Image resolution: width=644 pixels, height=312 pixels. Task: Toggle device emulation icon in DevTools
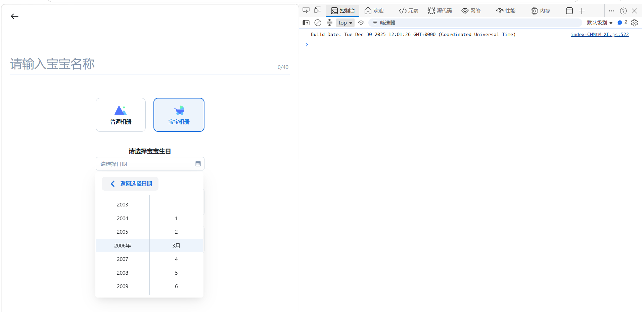(x=318, y=10)
